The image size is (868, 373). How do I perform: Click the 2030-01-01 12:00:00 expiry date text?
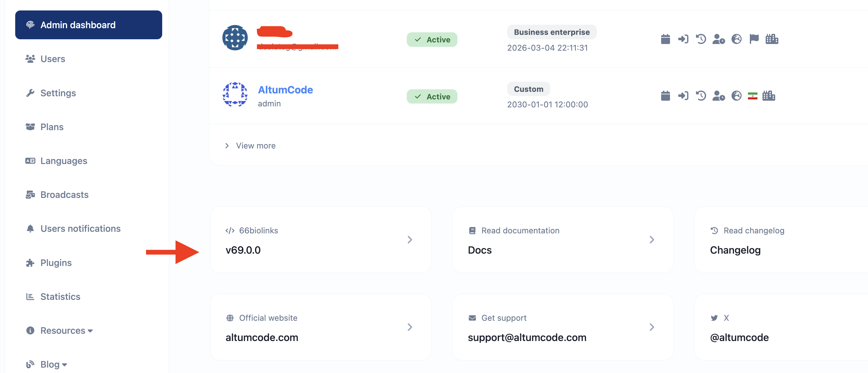(547, 104)
